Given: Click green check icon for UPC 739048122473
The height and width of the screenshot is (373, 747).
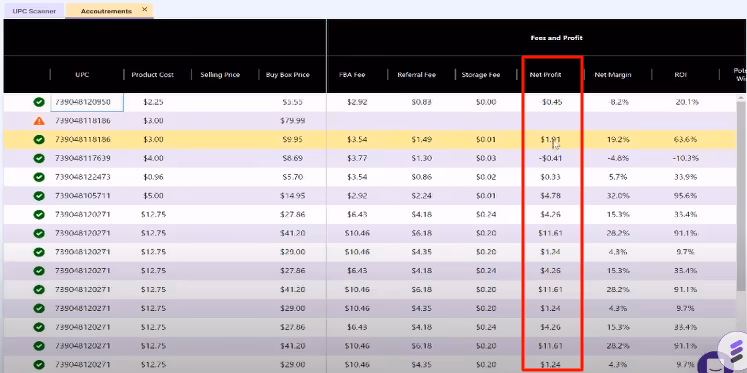Looking at the screenshot, I should (39, 177).
